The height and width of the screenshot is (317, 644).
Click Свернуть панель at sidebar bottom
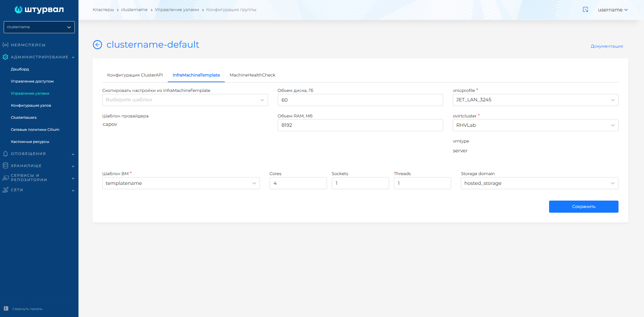click(x=27, y=309)
